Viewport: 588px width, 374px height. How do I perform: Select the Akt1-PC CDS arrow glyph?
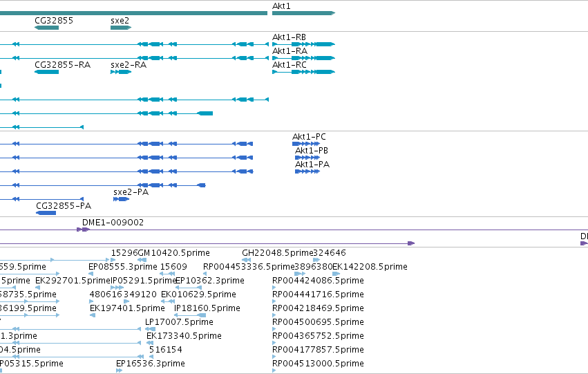click(306, 144)
